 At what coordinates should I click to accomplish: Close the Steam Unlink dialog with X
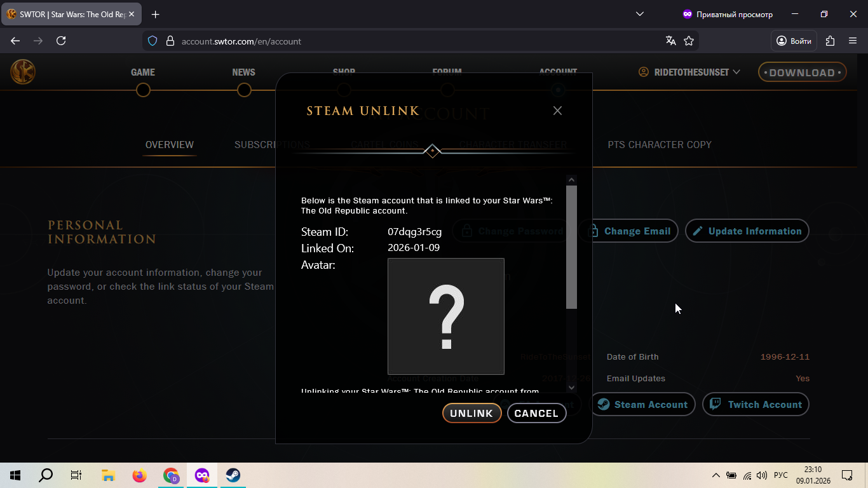pyautogui.click(x=557, y=111)
